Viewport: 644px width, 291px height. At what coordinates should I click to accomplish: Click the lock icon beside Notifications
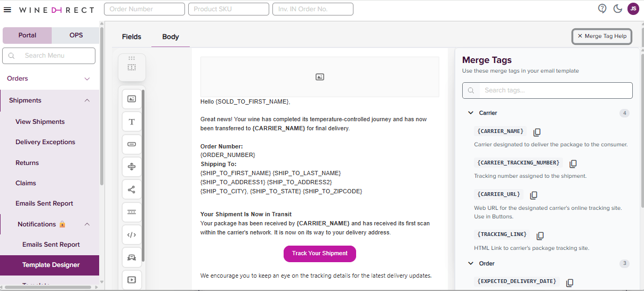(62, 224)
